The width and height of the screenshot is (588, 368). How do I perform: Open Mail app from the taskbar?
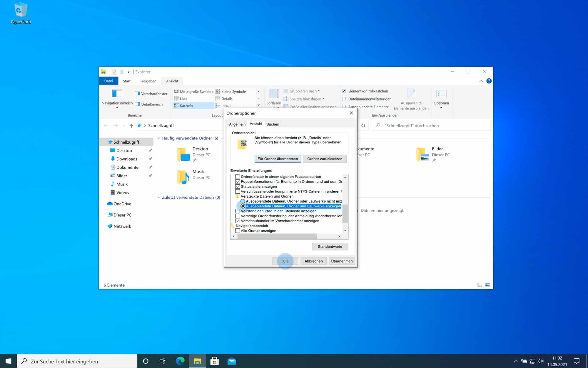(x=232, y=361)
